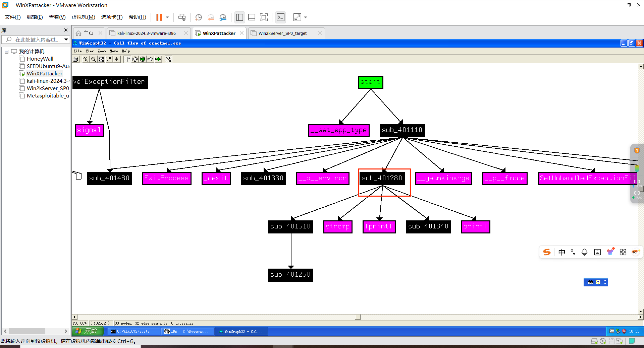Click the fit-graph-to-window icon
644x348 pixels.
(101, 59)
